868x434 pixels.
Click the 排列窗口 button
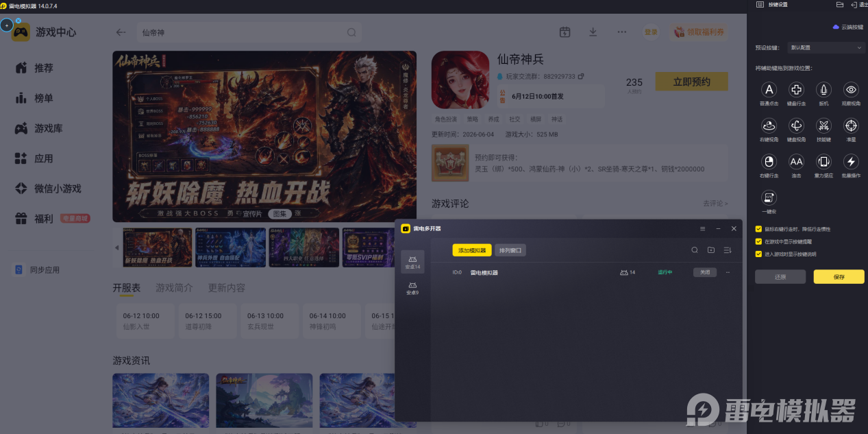[510, 250]
